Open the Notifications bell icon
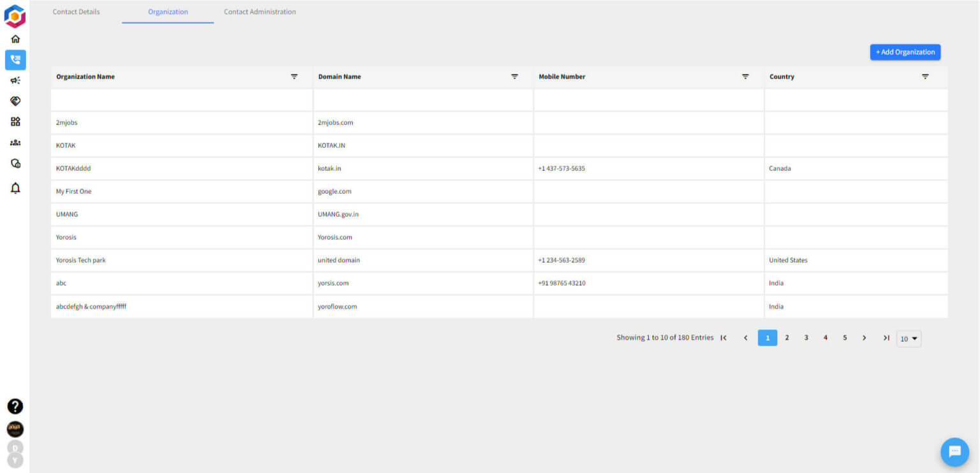The width and height of the screenshot is (980, 473). pos(15,188)
